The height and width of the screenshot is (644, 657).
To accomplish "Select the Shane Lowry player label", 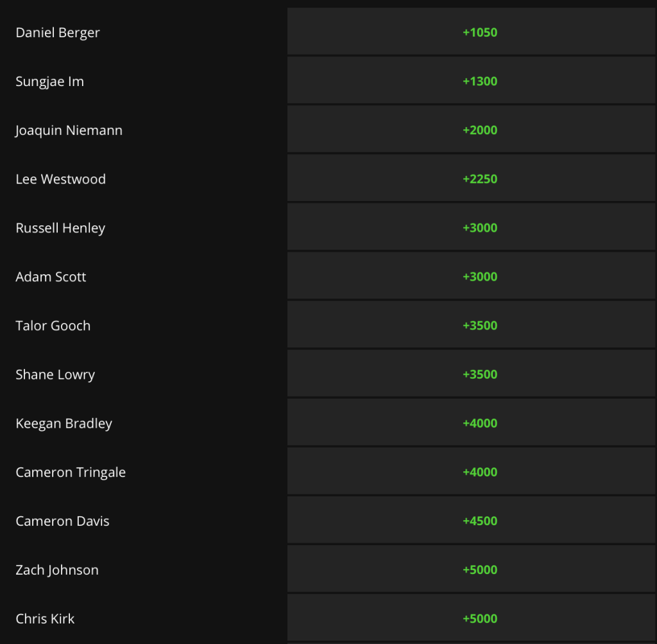I will [x=55, y=374].
